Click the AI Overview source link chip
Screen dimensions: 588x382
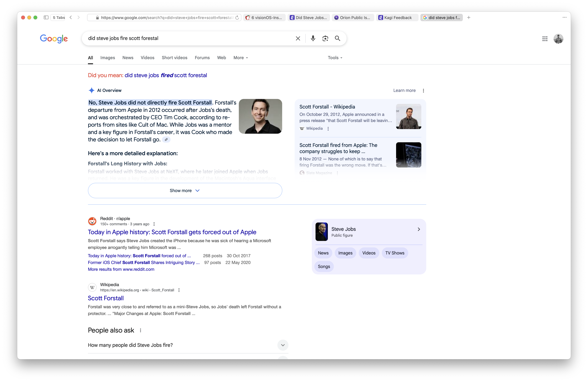coord(166,140)
